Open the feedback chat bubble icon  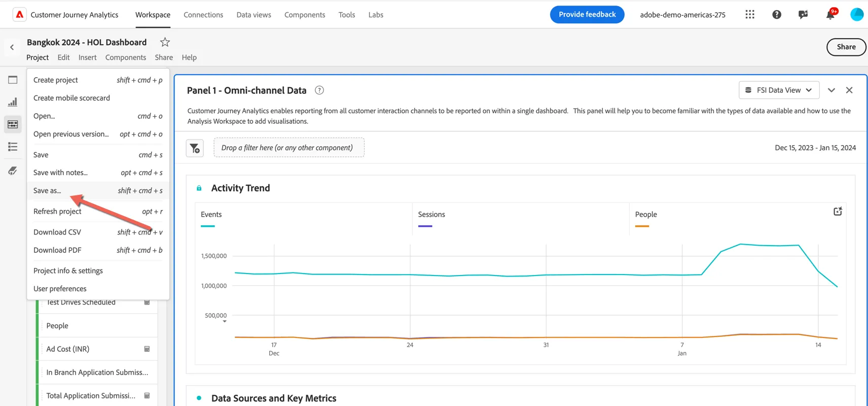coord(803,15)
